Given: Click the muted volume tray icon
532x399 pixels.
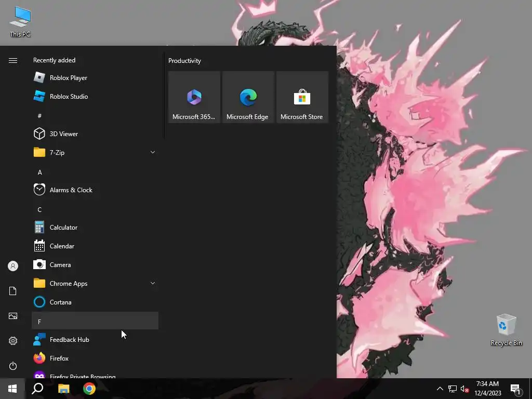Looking at the screenshot, I should click(x=464, y=389).
